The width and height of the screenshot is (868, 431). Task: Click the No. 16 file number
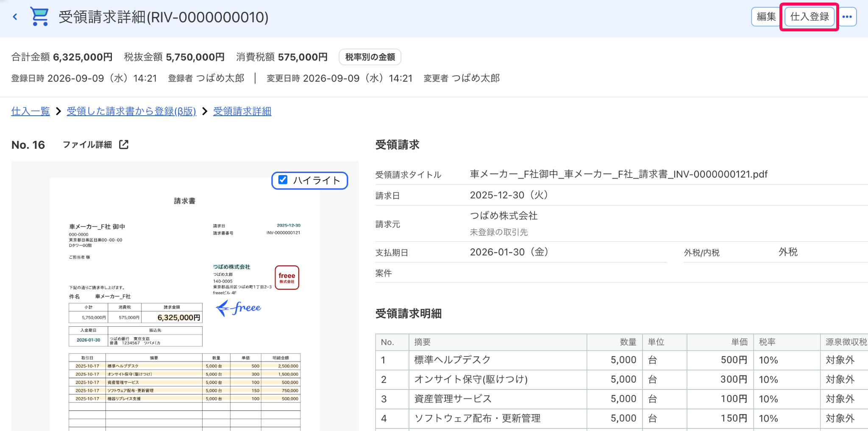tap(28, 145)
